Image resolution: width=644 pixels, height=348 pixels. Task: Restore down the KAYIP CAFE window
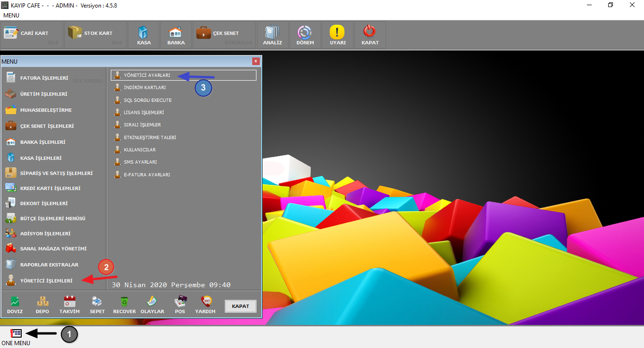pyautogui.click(x=611, y=5)
